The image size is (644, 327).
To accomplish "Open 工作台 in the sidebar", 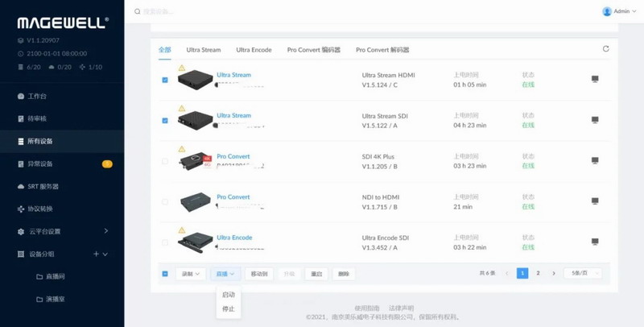I will pyautogui.click(x=37, y=96).
